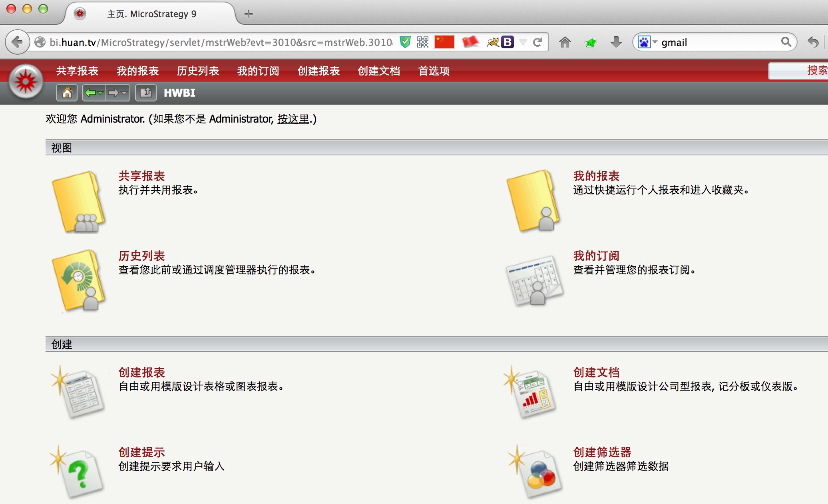Click the HWBI project name
The height and width of the screenshot is (504, 828).
click(179, 93)
